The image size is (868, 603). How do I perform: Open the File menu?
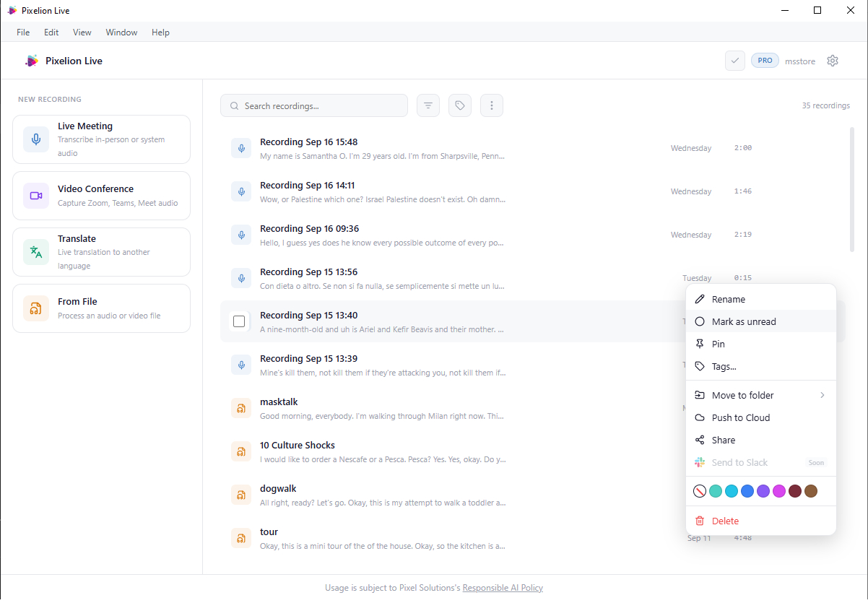23,32
